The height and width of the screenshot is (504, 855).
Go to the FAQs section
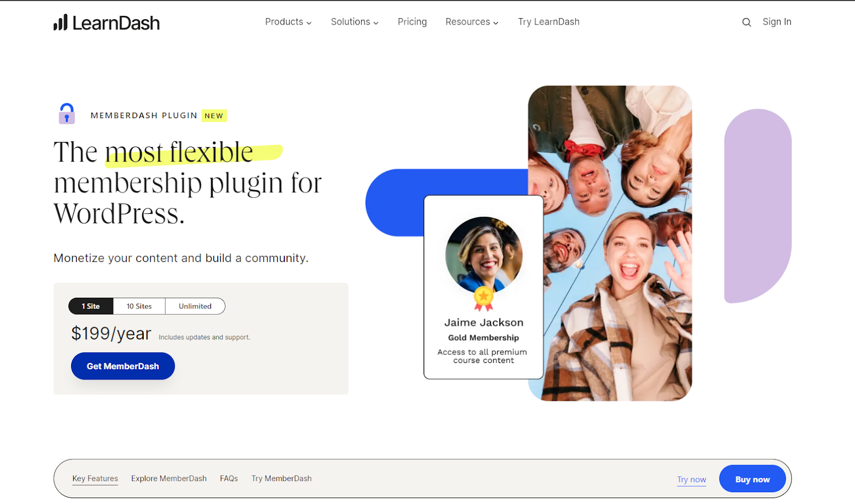pyautogui.click(x=229, y=478)
